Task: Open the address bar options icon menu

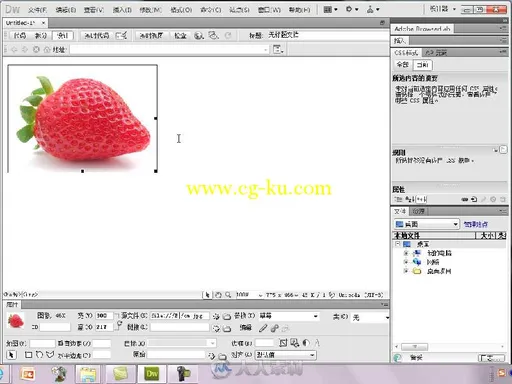Action: click(278, 50)
